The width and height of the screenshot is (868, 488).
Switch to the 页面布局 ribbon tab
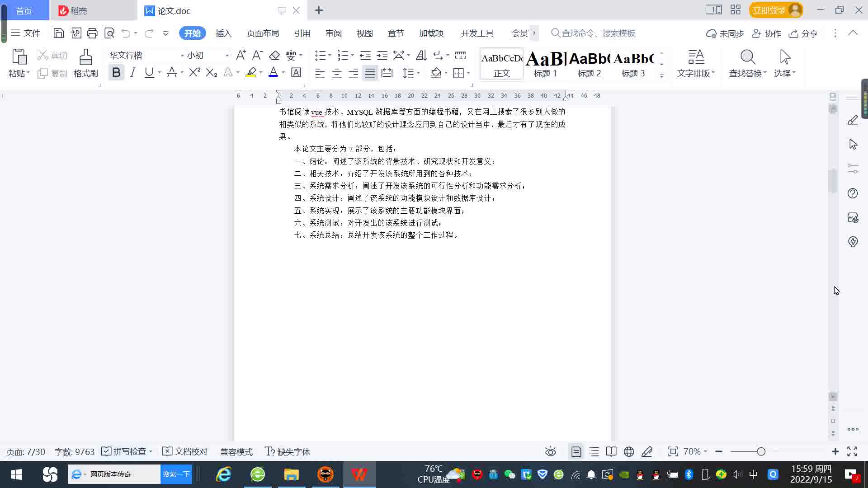pos(263,33)
